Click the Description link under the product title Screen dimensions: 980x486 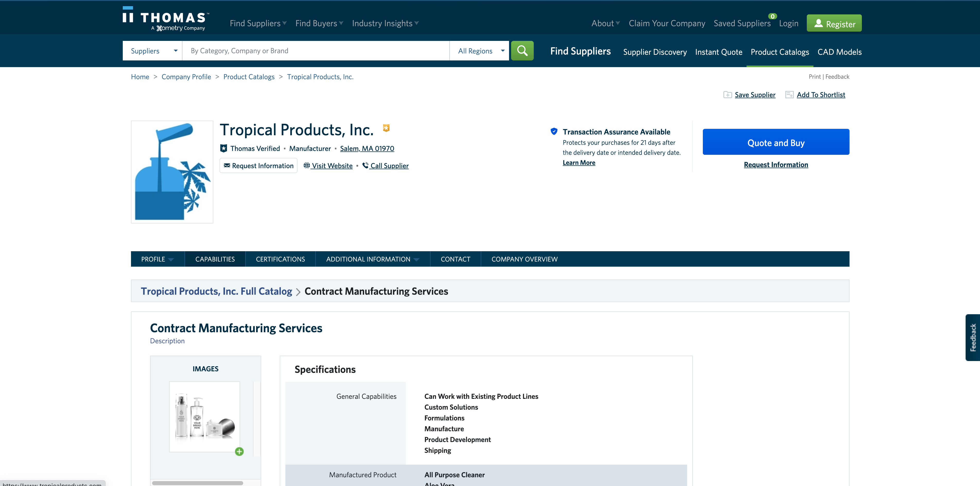pyautogui.click(x=167, y=341)
